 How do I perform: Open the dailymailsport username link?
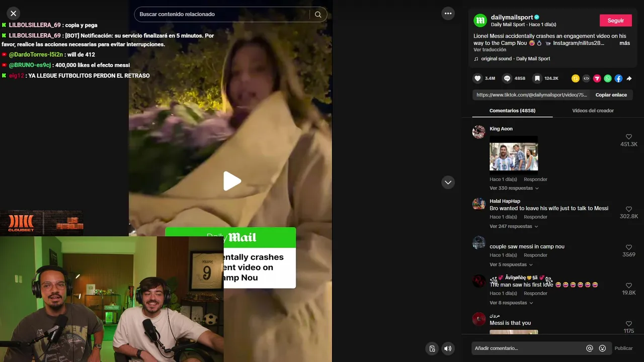pyautogui.click(x=512, y=17)
